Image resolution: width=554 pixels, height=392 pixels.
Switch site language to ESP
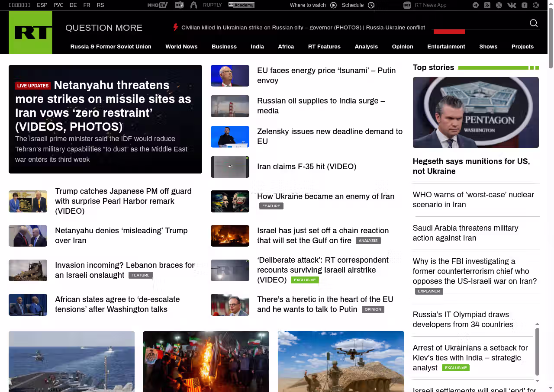[x=42, y=5]
